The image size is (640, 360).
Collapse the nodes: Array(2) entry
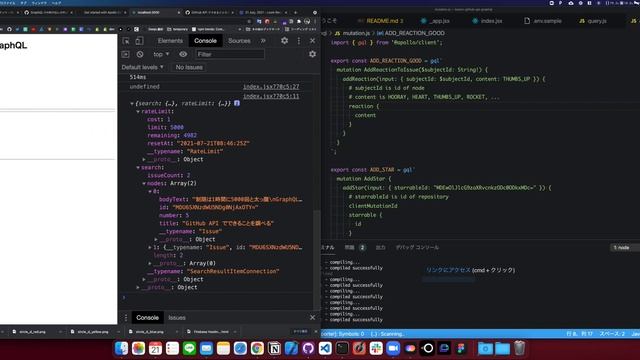pos(144,184)
